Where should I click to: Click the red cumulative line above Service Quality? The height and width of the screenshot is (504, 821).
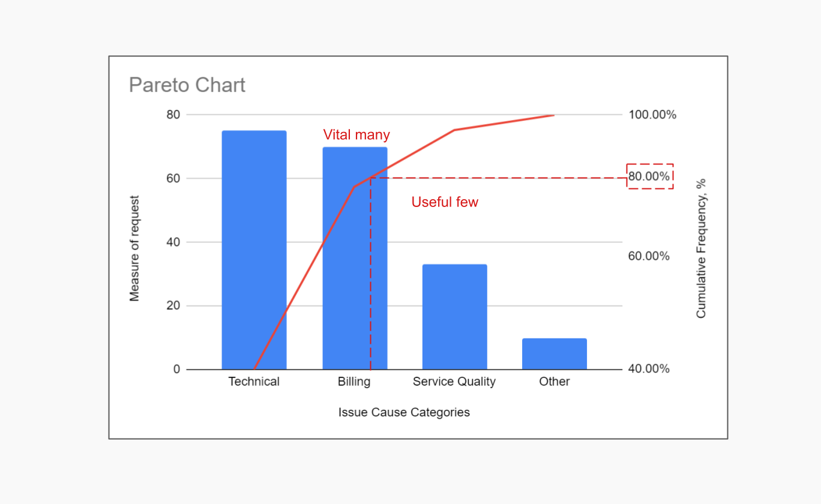[x=454, y=130]
